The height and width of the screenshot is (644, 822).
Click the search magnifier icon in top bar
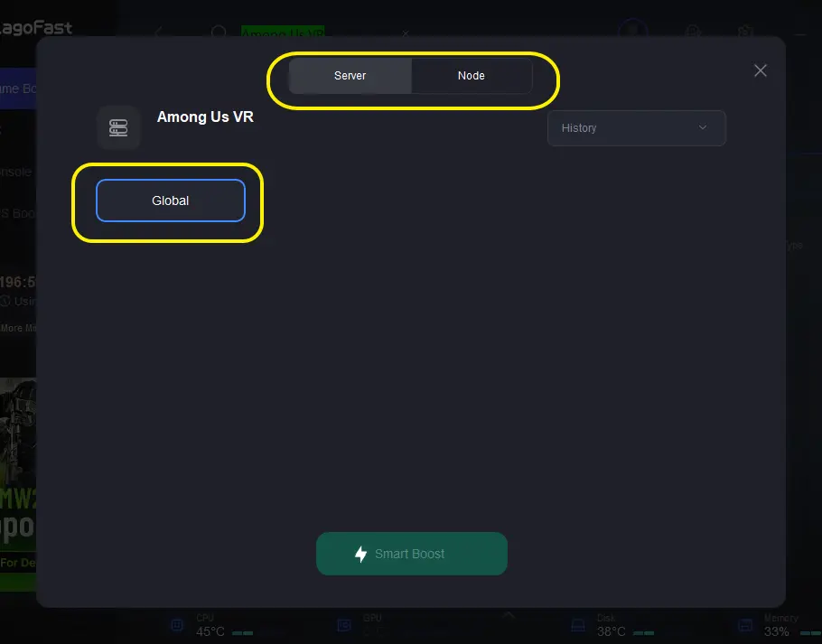tap(218, 32)
